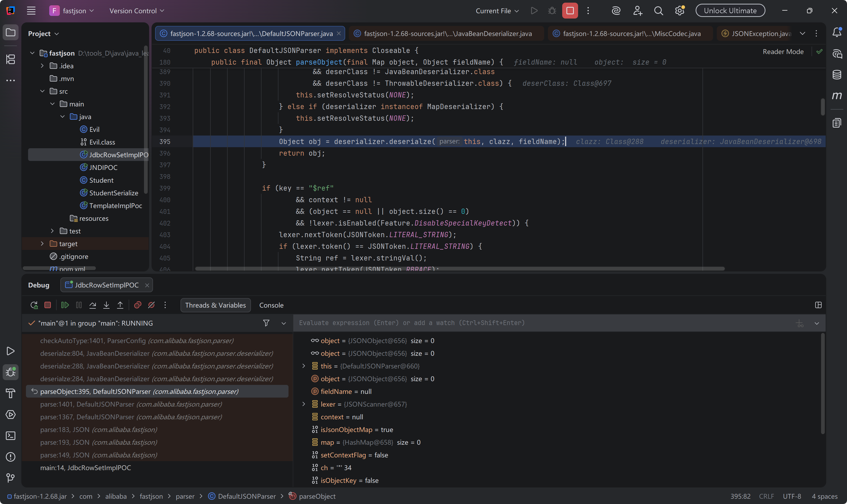The image size is (847, 504).
Task: Open the Run tool window on the left strip
Action: tap(11, 351)
